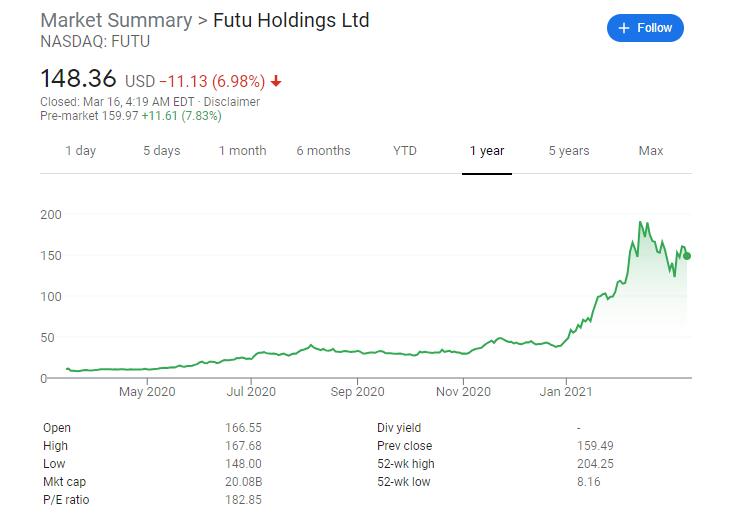Show the 6 months chart view

click(324, 151)
